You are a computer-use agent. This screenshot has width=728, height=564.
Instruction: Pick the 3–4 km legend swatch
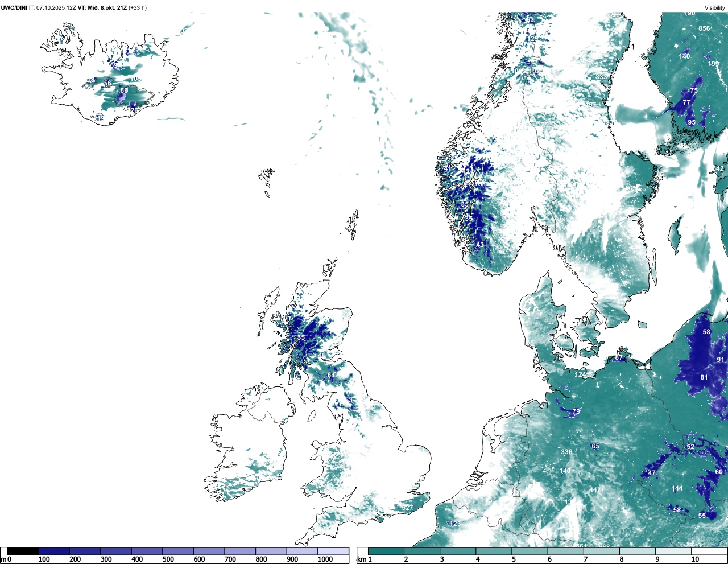458,551
